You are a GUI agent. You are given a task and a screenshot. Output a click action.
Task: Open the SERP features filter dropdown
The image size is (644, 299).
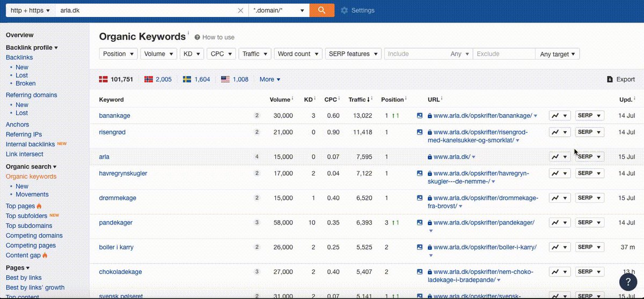pos(353,54)
